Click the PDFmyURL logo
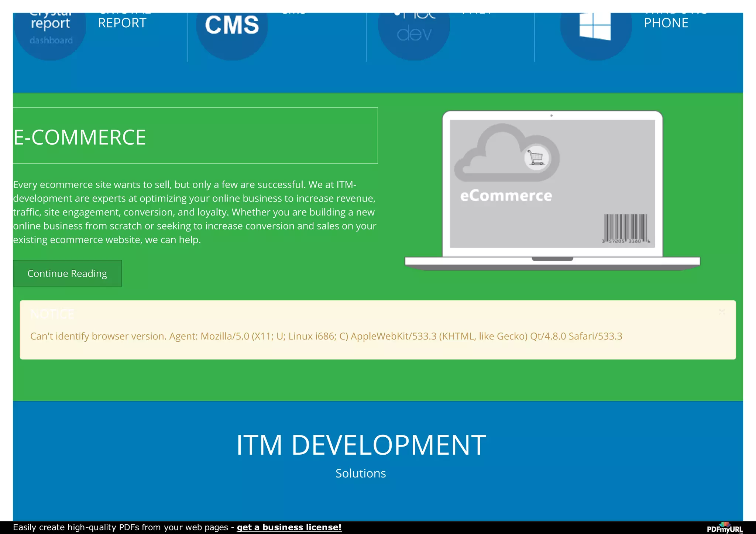 [724, 528]
